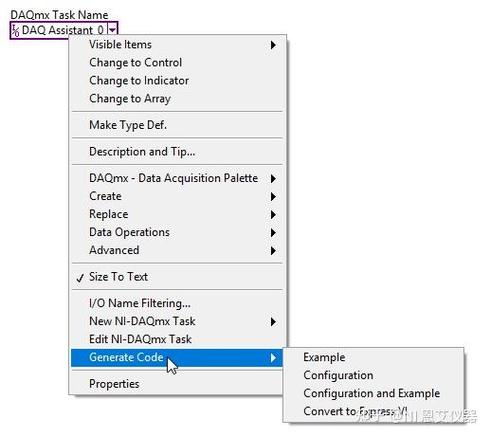Select Change to Indicator option

click(x=177, y=81)
